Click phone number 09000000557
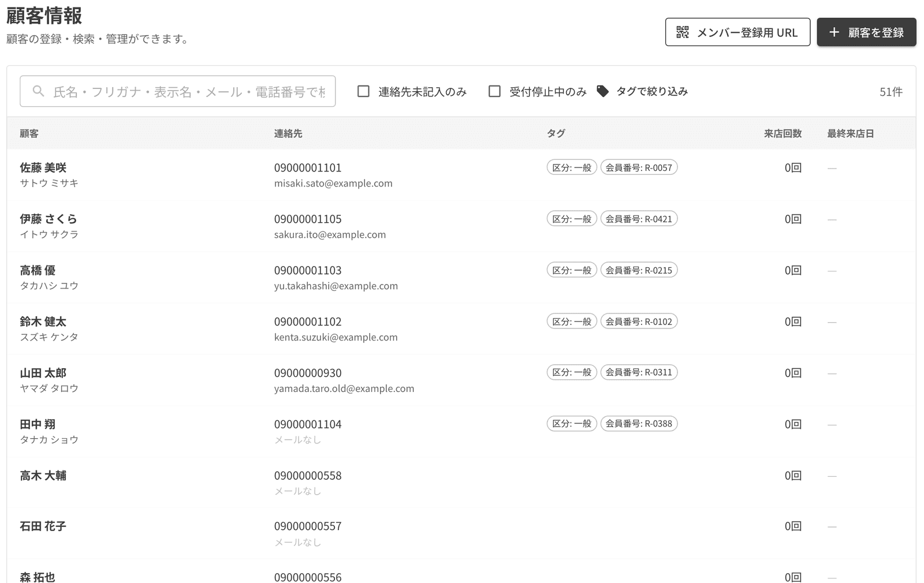 308,526
